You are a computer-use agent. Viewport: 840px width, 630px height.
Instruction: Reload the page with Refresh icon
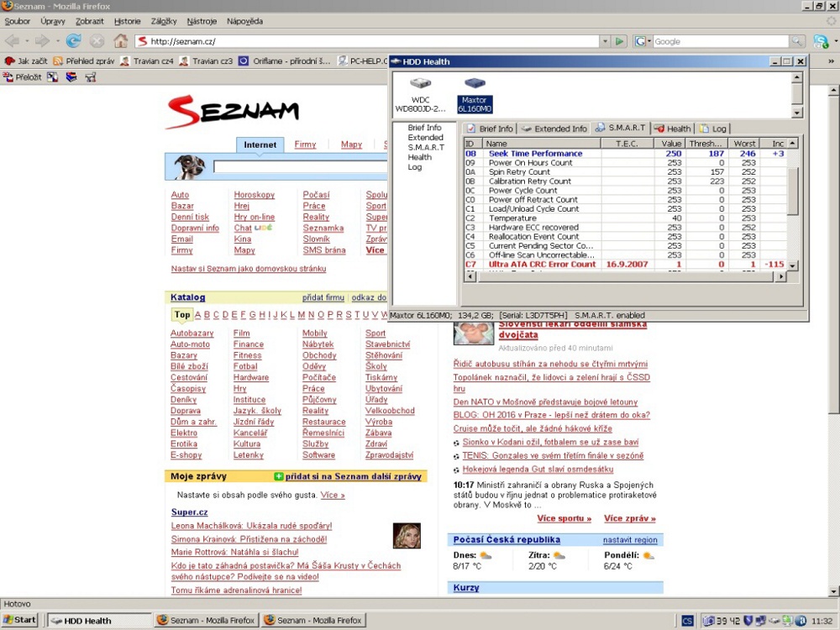click(x=73, y=40)
